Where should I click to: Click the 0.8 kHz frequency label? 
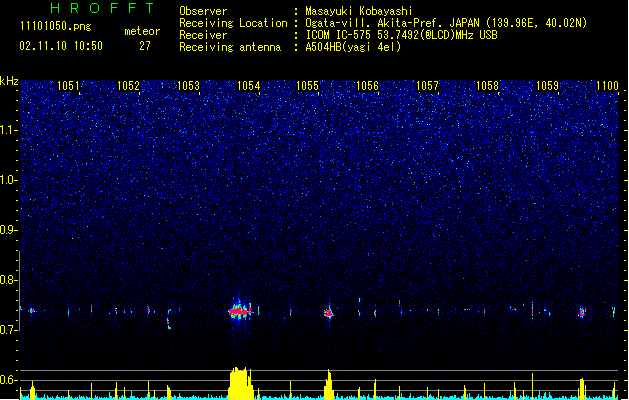click(x=8, y=280)
